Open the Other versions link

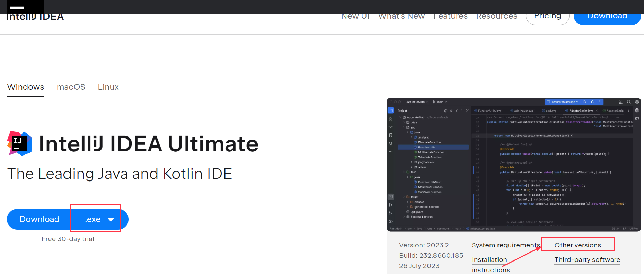pyautogui.click(x=577, y=245)
